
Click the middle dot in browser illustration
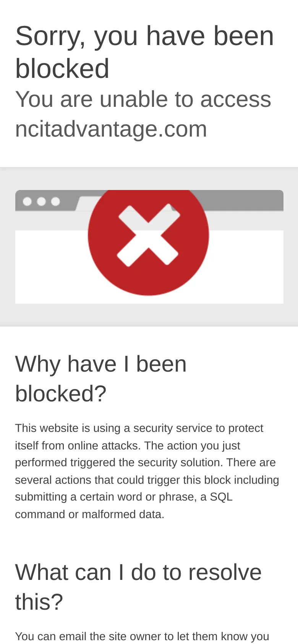[x=41, y=201]
